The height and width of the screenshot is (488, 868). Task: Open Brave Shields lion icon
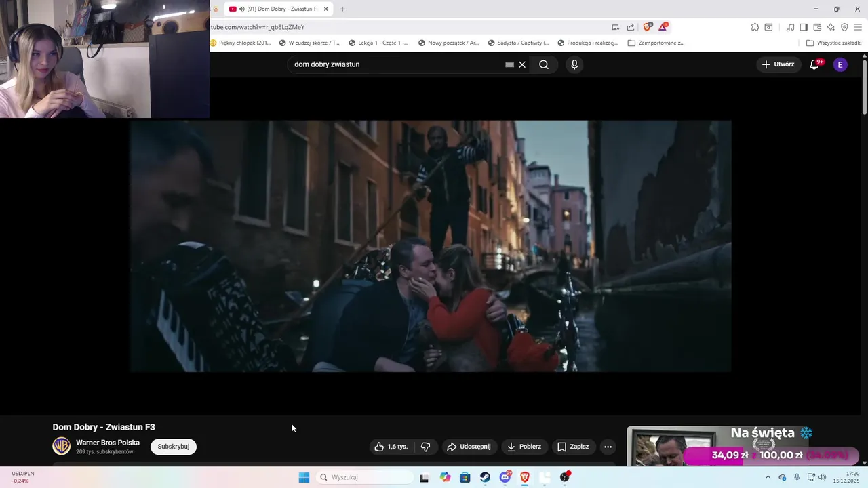[x=647, y=27]
